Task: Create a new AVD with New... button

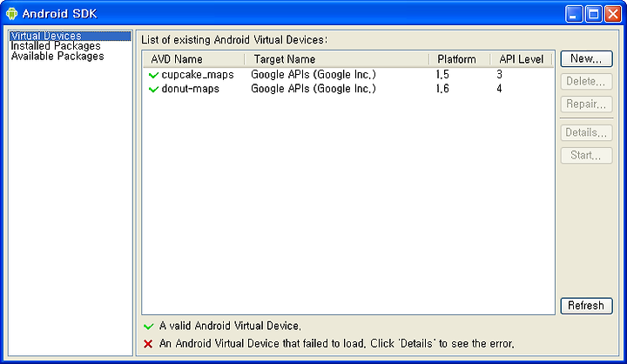Action: [586, 59]
